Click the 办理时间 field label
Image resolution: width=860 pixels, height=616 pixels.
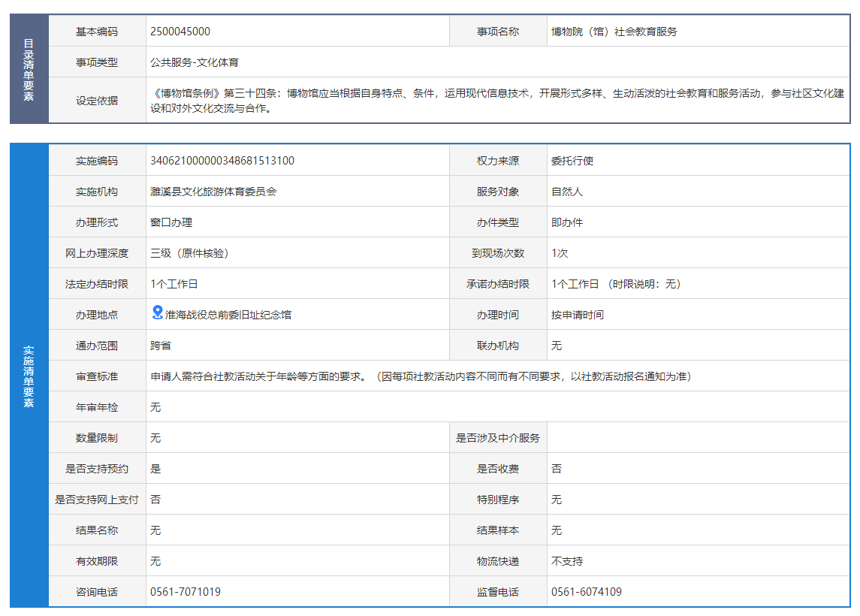point(498,315)
